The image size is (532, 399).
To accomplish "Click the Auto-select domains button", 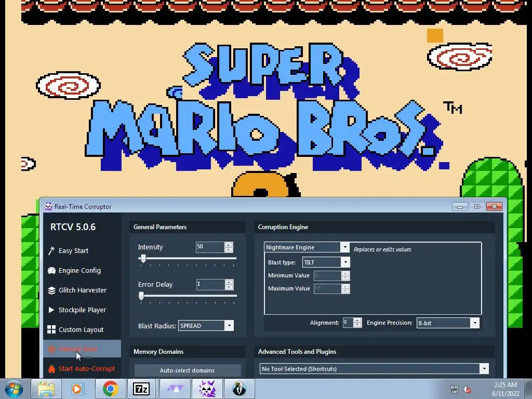I will click(x=187, y=370).
